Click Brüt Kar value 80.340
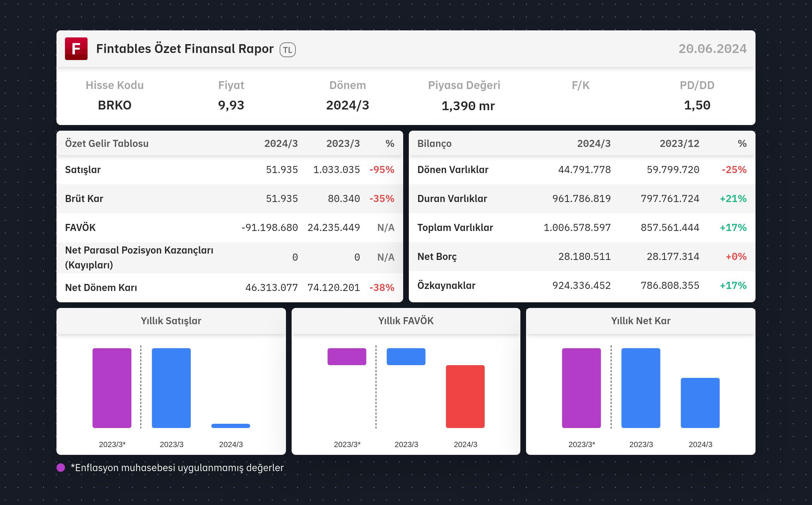Image resolution: width=812 pixels, height=505 pixels. (344, 198)
